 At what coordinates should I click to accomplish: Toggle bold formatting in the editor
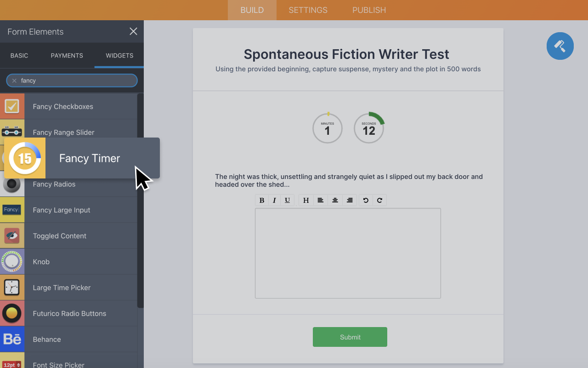(x=261, y=200)
